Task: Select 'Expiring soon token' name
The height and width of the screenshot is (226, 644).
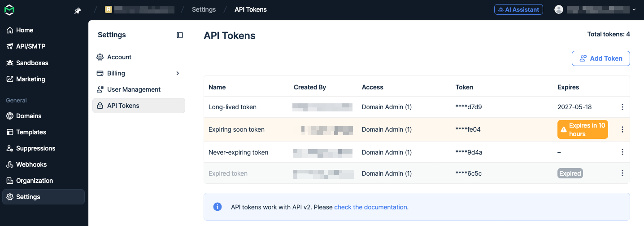Action: coord(236,129)
